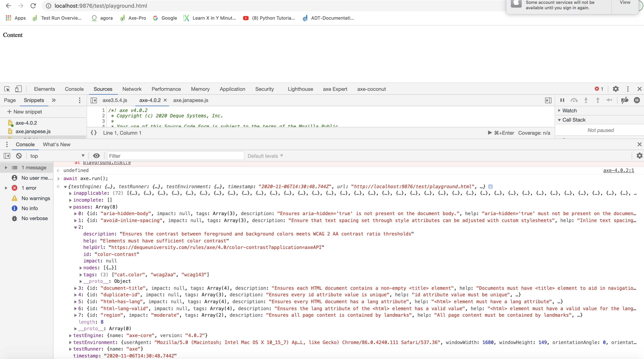The height and width of the screenshot is (359, 644).
Task: Open the Lighthouse panel
Action: (300, 89)
